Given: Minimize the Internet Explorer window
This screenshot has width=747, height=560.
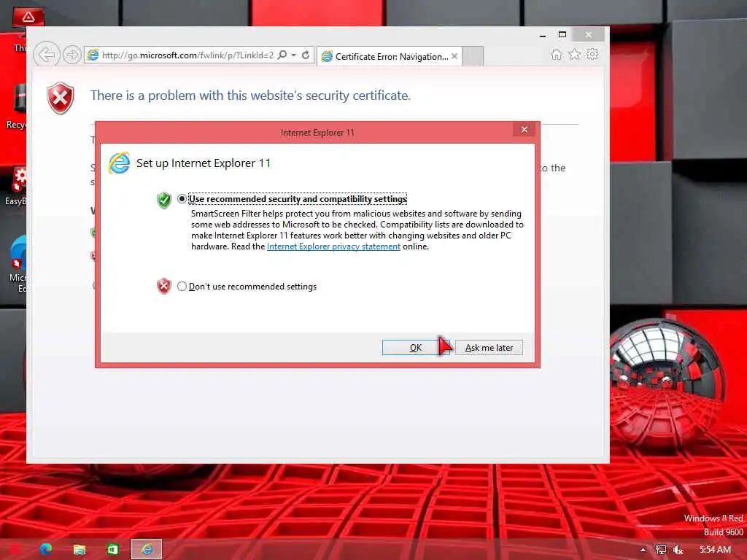Looking at the screenshot, I should (x=543, y=35).
